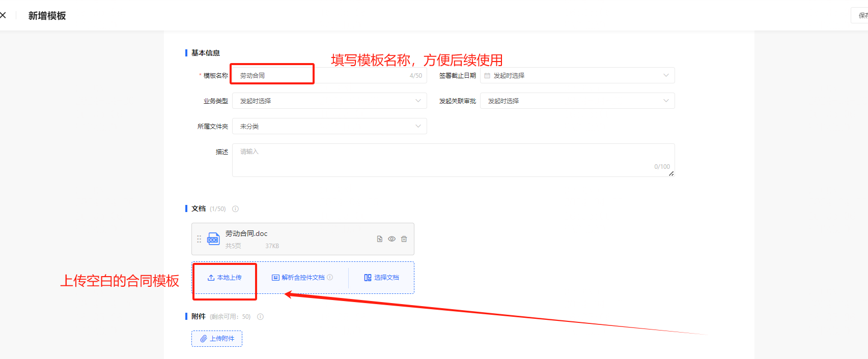Open the 签署截止日期 dropdown
The height and width of the screenshot is (359, 868).
tap(577, 76)
